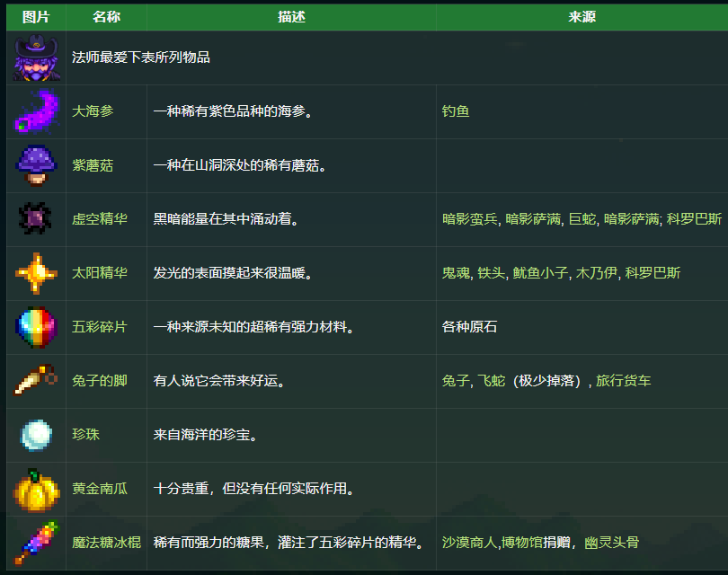Click the source text 各种原石
Viewport: 728px width, 575px height.
470,327
